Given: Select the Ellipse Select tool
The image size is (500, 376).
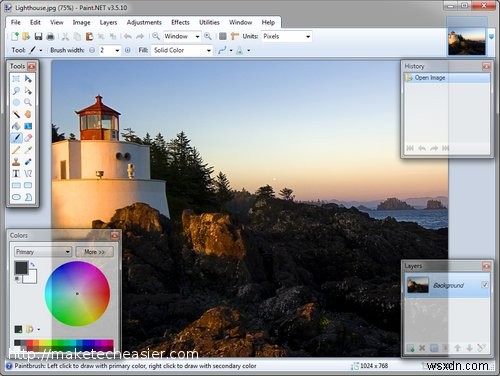Looking at the screenshot, I should [16, 102].
